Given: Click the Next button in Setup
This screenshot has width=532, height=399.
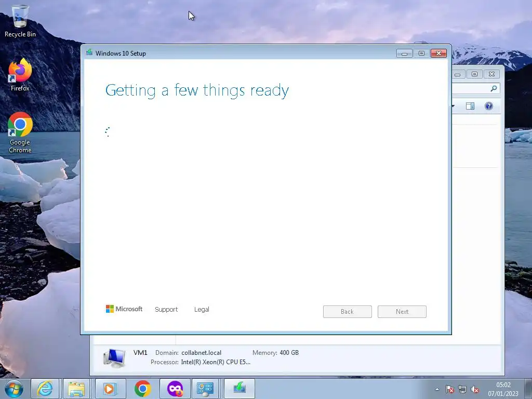Looking at the screenshot, I should pos(402,312).
